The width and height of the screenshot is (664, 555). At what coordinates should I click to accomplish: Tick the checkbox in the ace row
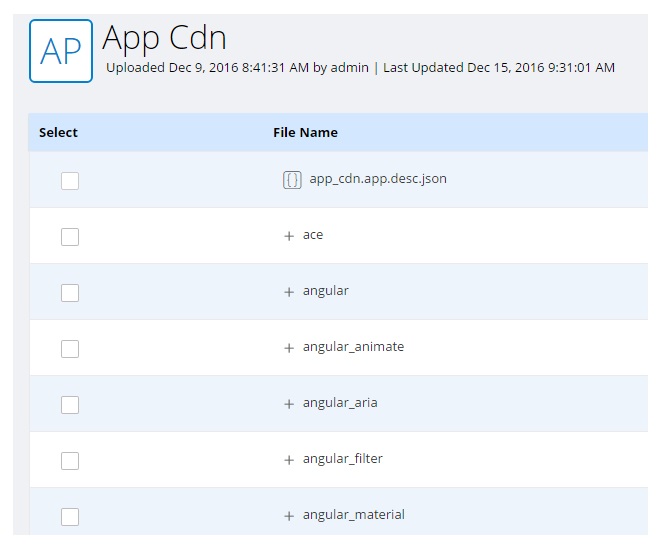70,237
